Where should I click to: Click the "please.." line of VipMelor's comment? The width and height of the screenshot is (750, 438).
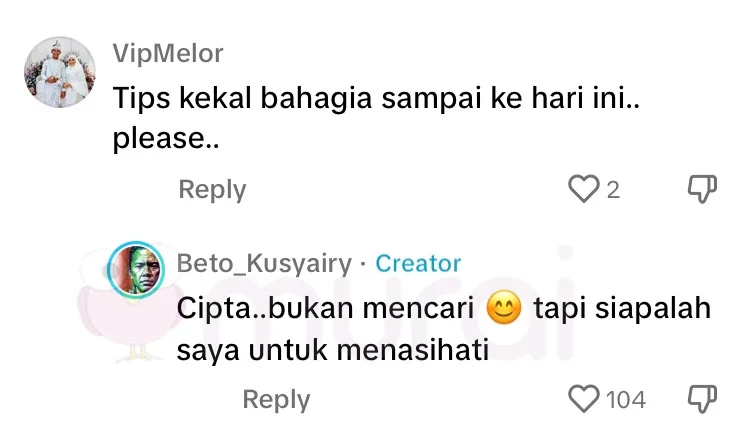click(x=165, y=140)
